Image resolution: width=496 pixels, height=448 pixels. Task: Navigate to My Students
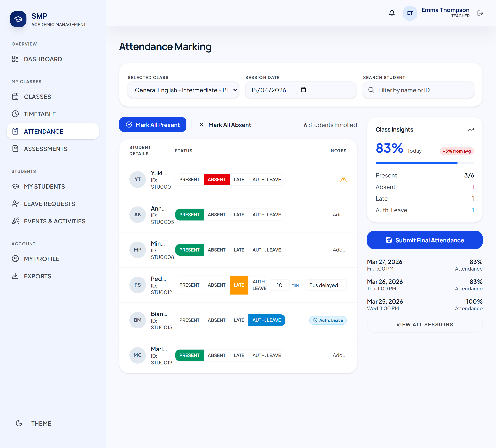click(x=53, y=186)
